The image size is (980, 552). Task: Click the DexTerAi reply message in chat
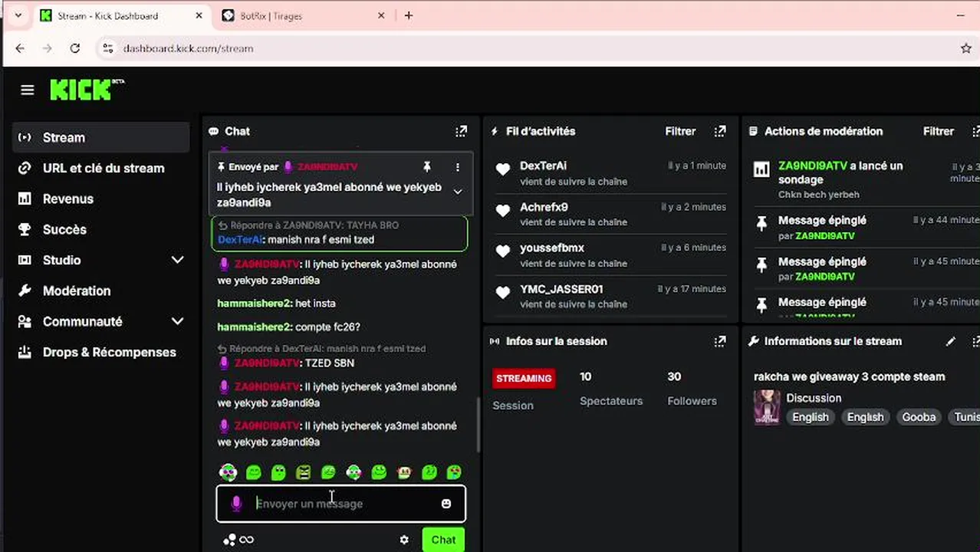[339, 233]
